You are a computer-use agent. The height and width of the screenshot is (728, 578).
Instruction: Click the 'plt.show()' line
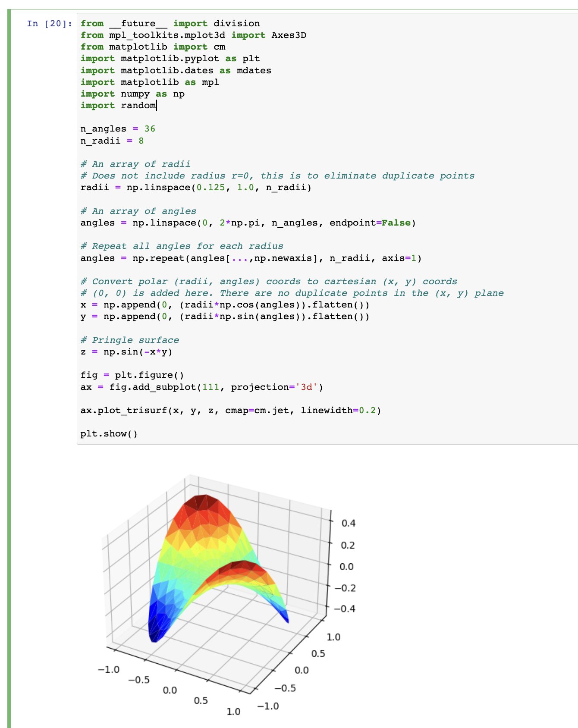109,434
